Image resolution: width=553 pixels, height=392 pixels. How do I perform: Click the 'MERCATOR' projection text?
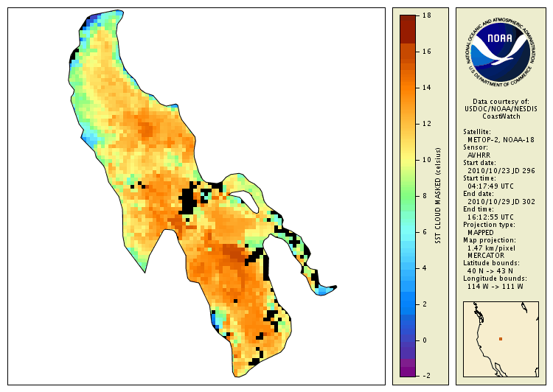(486, 255)
